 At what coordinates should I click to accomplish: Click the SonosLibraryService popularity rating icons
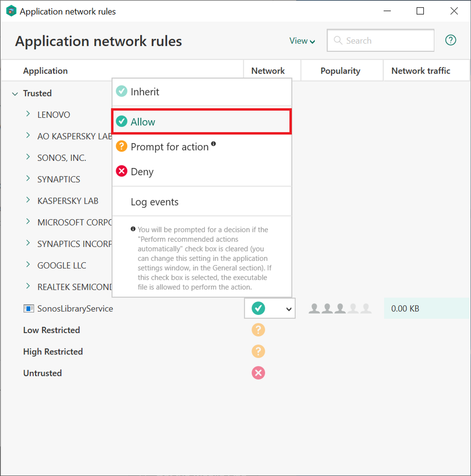[x=340, y=309]
